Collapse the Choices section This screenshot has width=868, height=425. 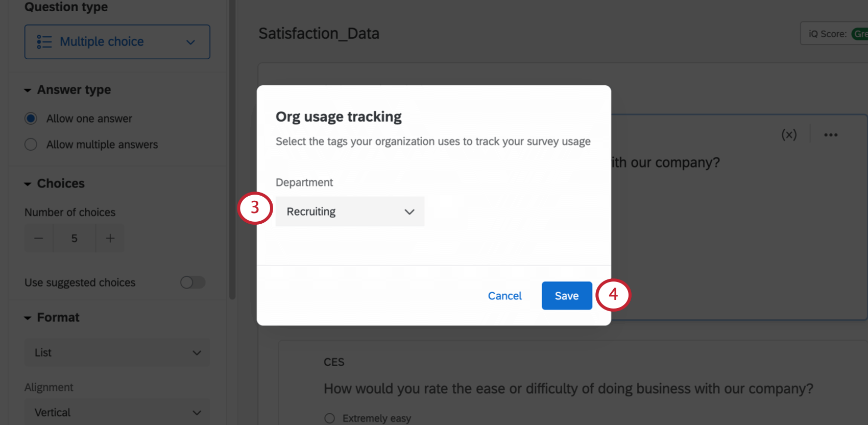(x=28, y=184)
